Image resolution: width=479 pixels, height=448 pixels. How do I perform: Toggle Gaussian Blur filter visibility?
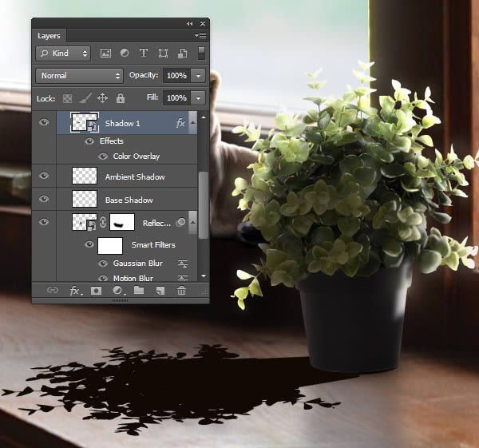coord(103,264)
